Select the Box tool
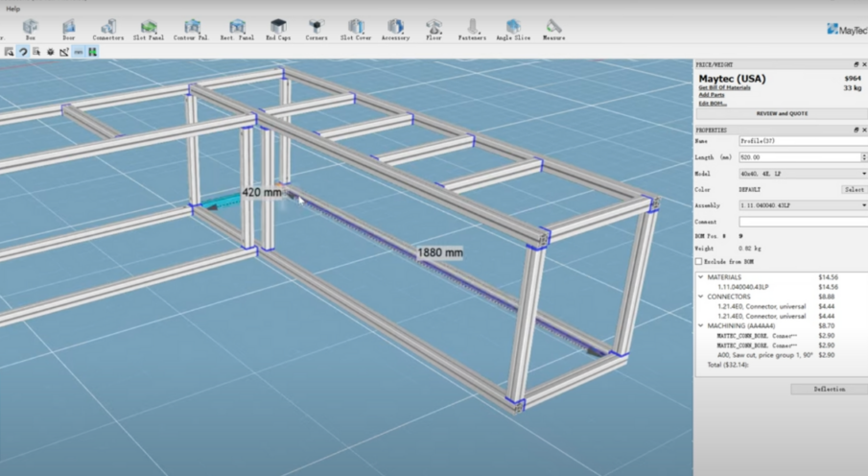The image size is (868, 476). [x=31, y=30]
